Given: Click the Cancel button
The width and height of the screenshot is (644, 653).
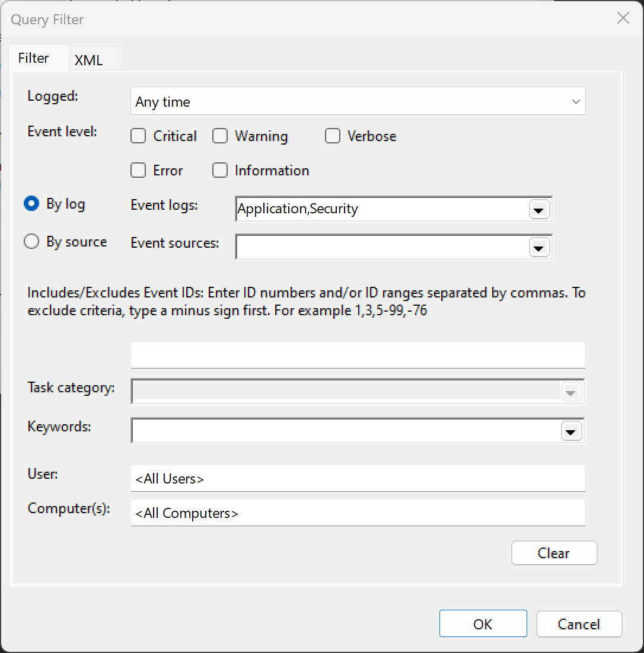Looking at the screenshot, I should tap(579, 623).
